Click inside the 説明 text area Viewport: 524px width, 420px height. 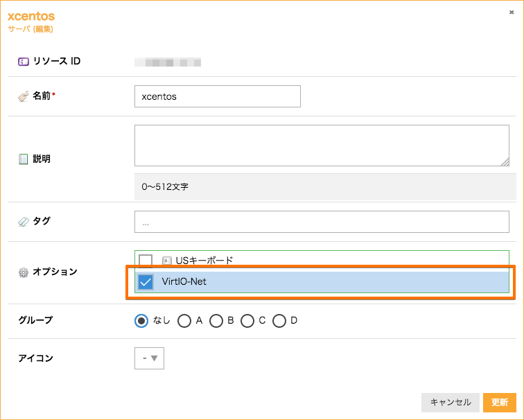322,146
